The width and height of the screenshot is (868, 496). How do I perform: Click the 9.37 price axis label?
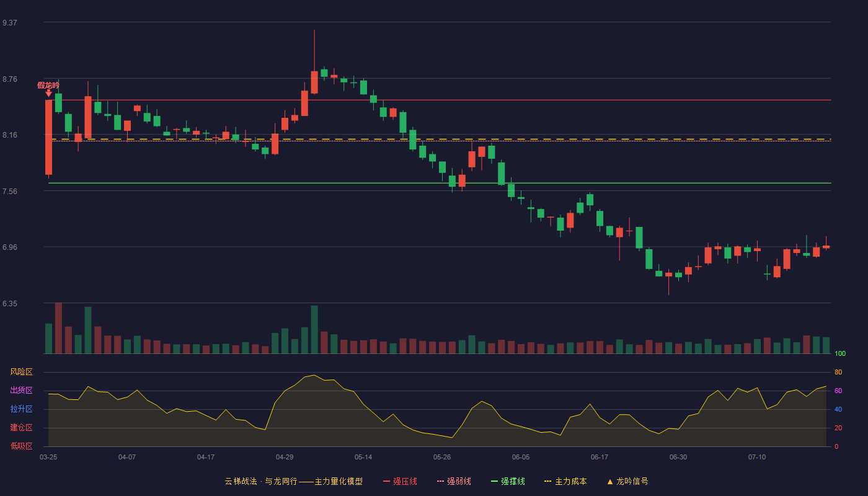pos(10,22)
